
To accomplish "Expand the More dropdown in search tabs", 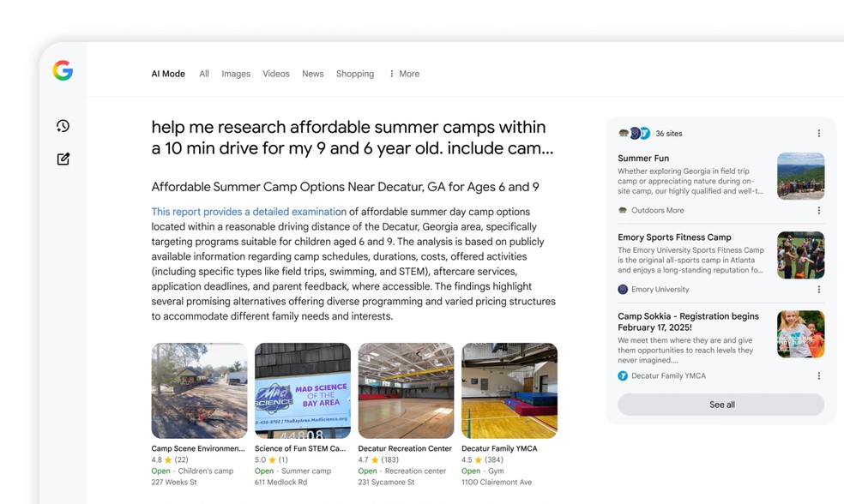I will pos(404,74).
